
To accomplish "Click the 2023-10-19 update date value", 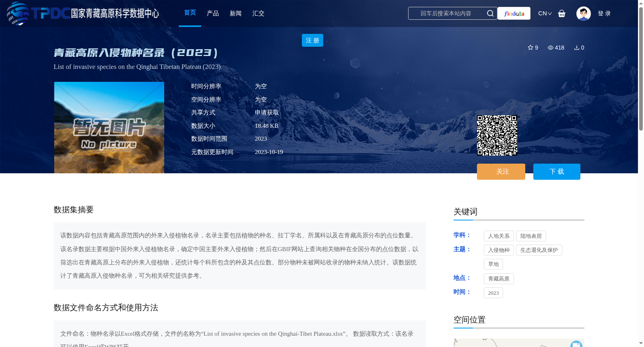I will coord(269,152).
